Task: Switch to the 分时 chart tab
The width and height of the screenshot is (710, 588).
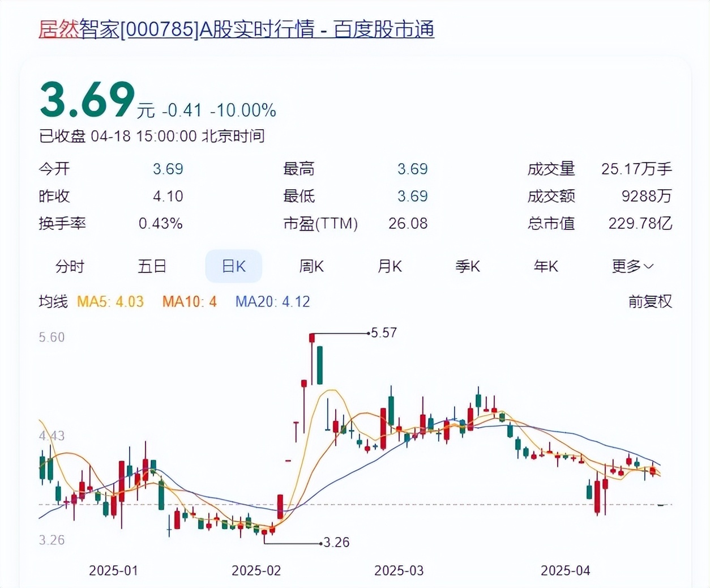Action: click(x=70, y=266)
